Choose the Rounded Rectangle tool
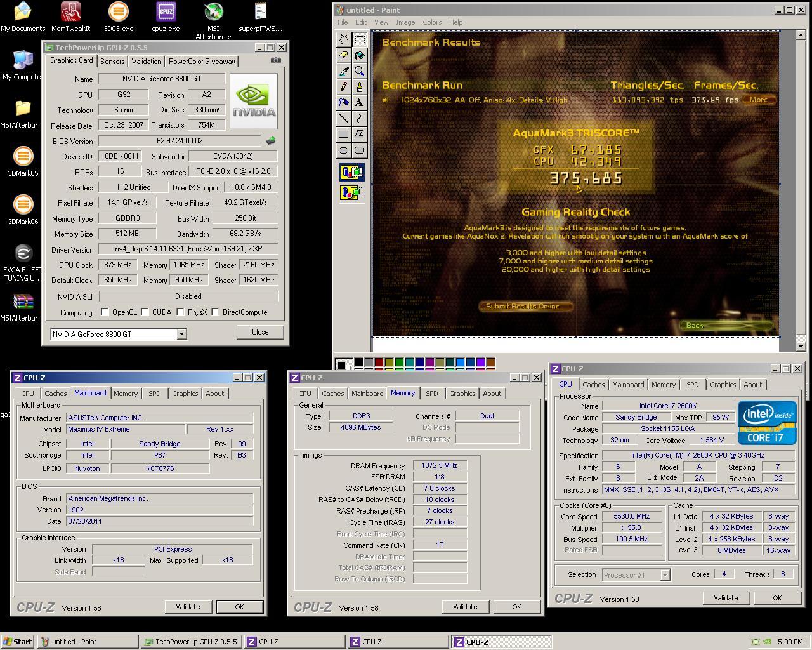This screenshot has width=812, height=650. click(359, 150)
